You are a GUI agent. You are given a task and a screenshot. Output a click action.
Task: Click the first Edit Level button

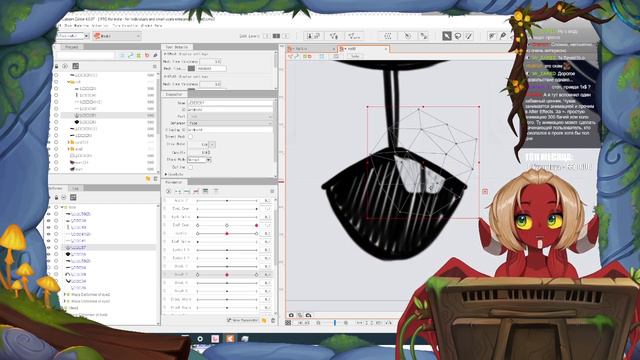[267, 36]
